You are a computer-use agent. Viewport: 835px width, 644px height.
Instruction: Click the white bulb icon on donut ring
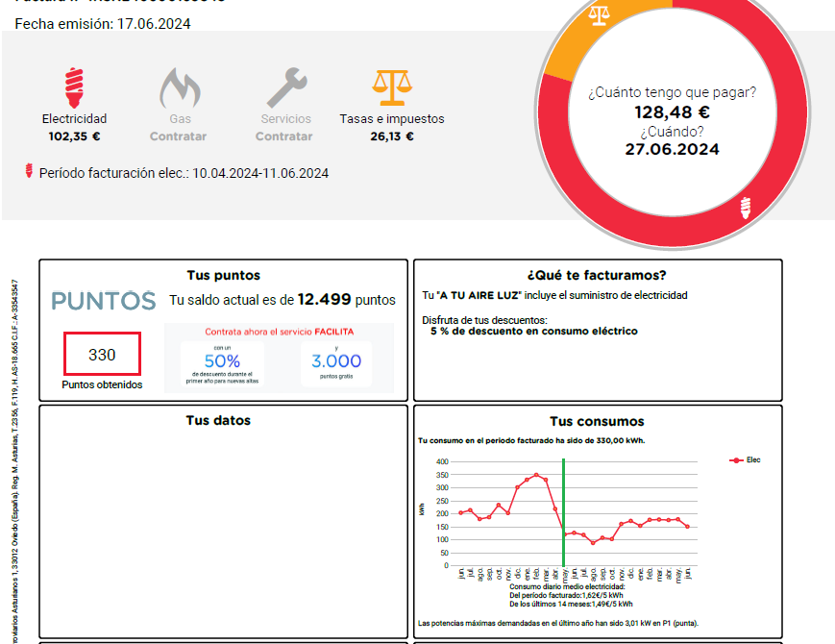pyautogui.click(x=746, y=208)
